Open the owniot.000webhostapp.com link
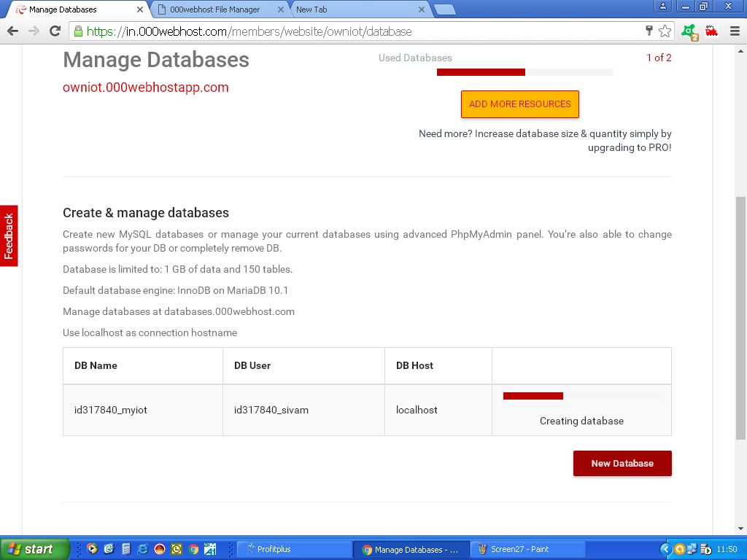This screenshot has height=560, width=747. pos(146,87)
